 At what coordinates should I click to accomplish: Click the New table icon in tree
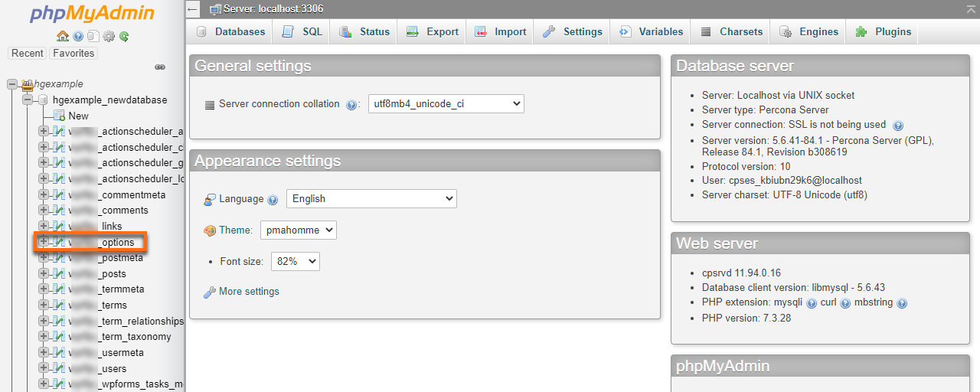coord(59,116)
